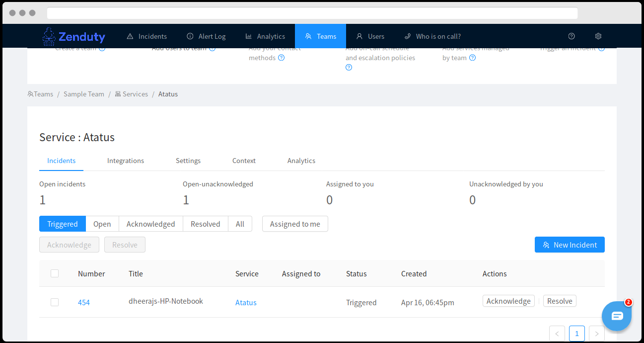Tick the checkbox for incident 454
The height and width of the screenshot is (343, 644).
coord(55,302)
